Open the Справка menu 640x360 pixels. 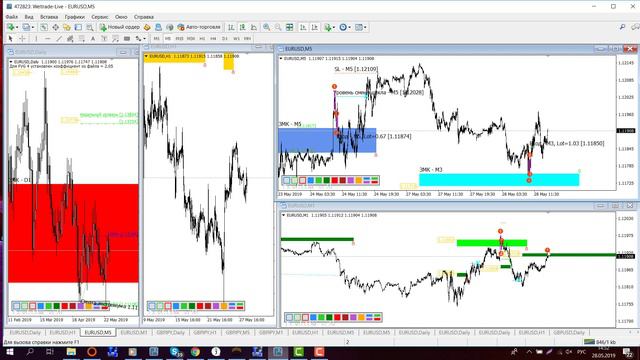[144, 17]
